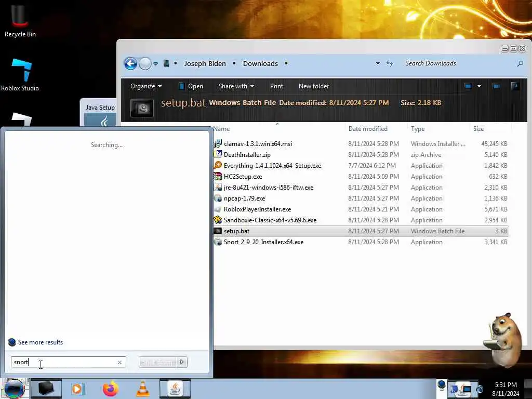532x399 pixels.
Task: Click 'DeathInstaller.zip' file name
Action: [247, 155]
